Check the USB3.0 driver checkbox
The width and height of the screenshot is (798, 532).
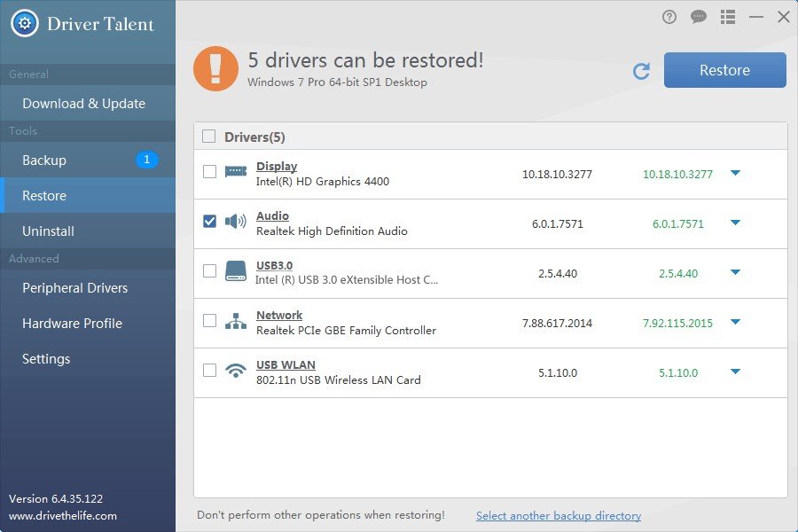click(x=209, y=270)
